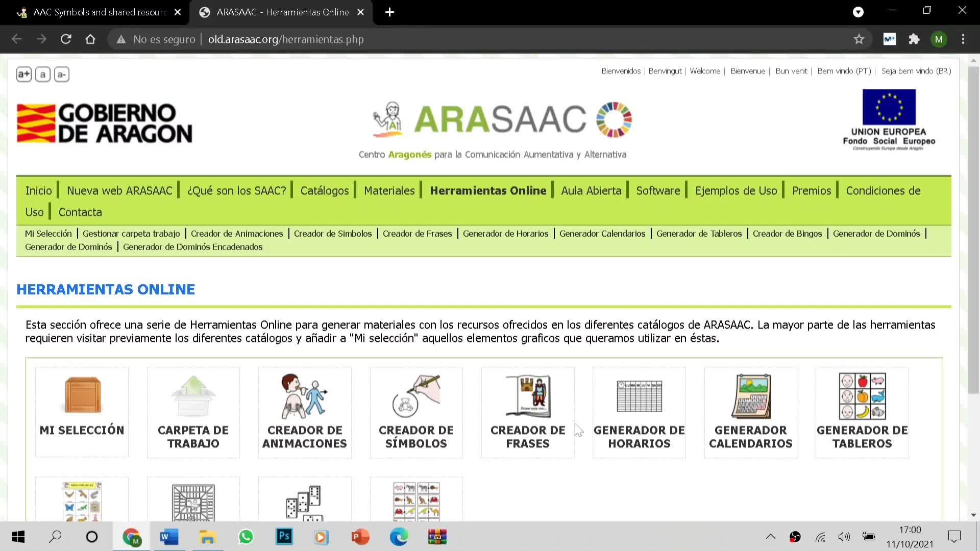This screenshot has width=980, height=551.
Task: Open the Catálogos menu item
Action: click(325, 191)
